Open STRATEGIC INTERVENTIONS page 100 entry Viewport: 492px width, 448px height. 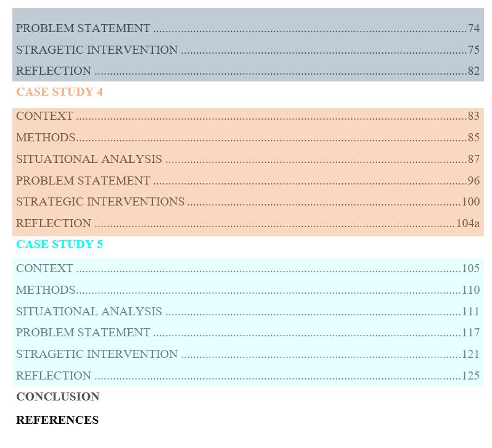(x=100, y=202)
